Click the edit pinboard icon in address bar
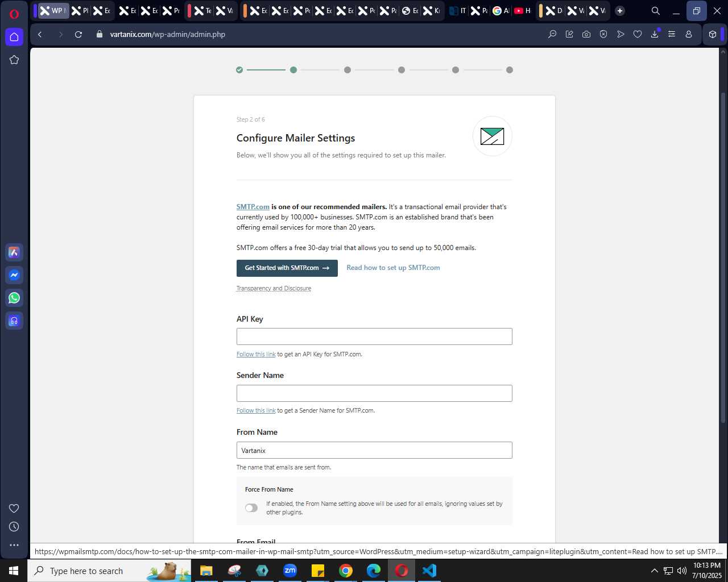Screen dimensions: 728x582 click(x=569, y=34)
